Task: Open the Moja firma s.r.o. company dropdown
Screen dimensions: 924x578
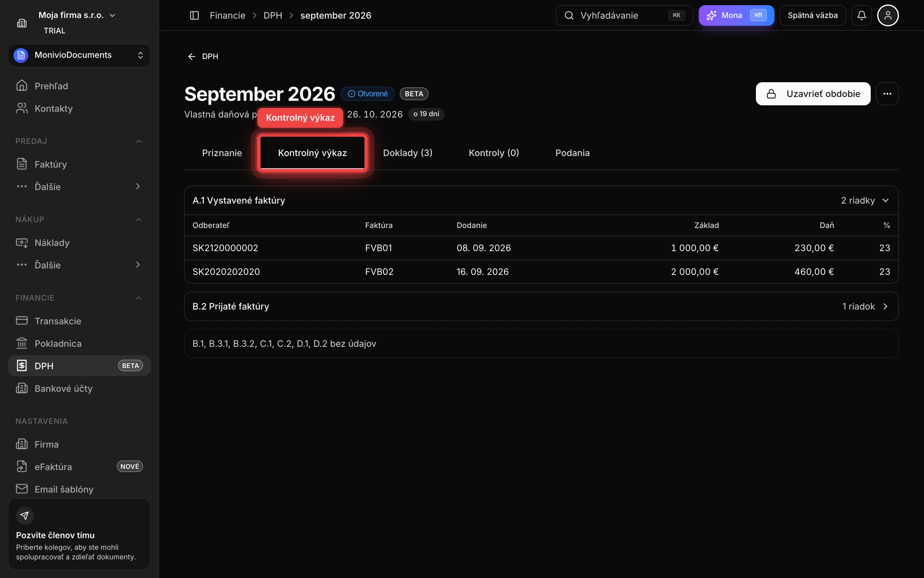Action: [x=77, y=15]
